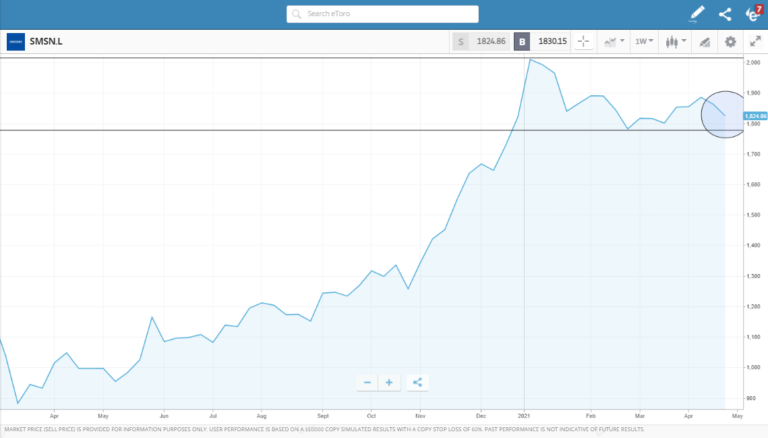The height and width of the screenshot is (438, 768).
Task: Open chart settings gear
Action: point(730,42)
